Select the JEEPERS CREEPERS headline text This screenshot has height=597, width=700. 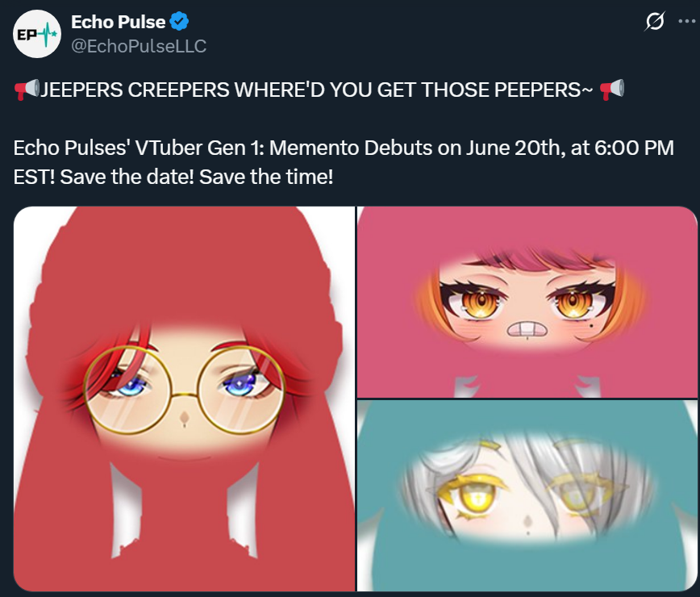tap(316, 90)
